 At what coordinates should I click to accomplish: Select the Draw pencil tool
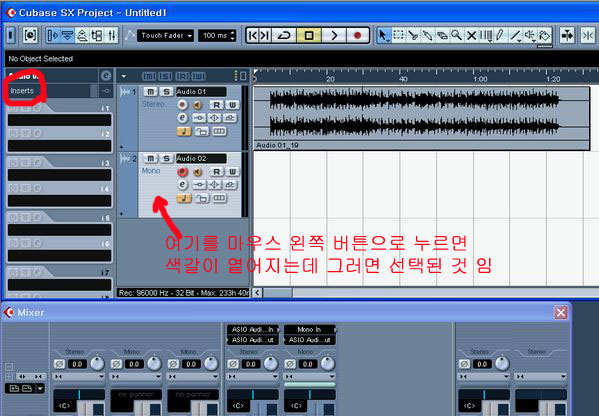500,36
